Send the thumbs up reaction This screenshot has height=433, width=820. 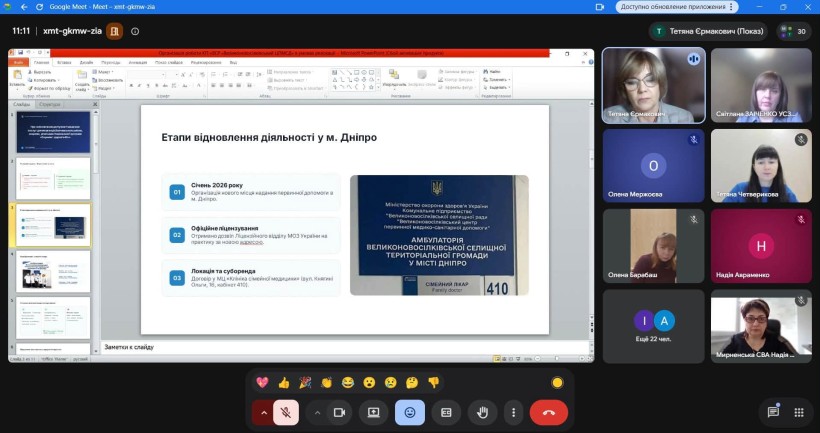pos(284,382)
